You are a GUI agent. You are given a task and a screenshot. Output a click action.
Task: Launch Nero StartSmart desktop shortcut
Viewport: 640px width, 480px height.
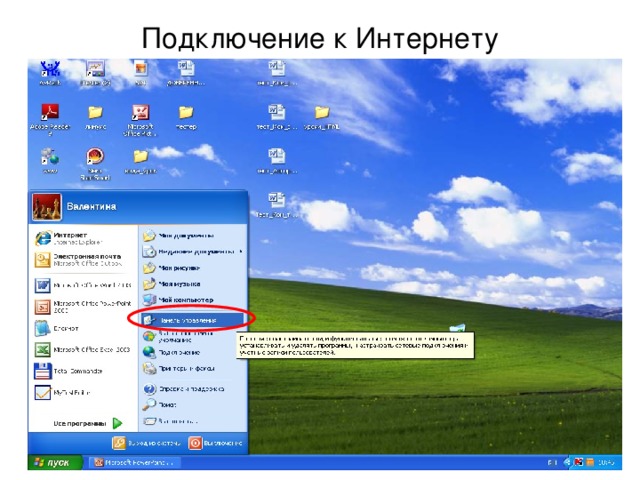pos(95,163)
